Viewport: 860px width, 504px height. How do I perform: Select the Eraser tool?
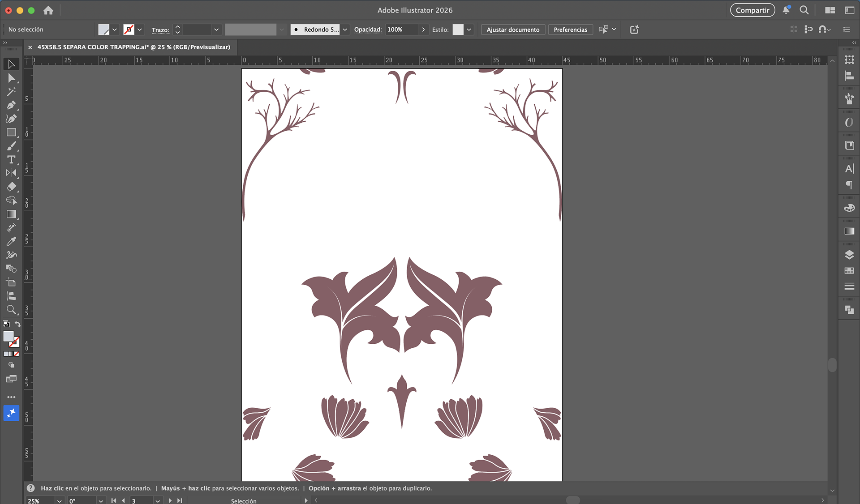coord(11,187)
